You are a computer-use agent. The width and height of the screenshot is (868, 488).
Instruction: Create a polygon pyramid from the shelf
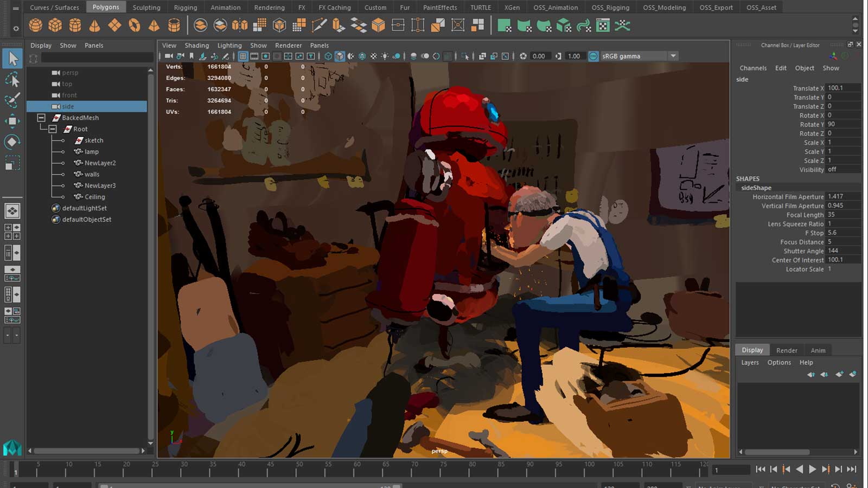pos(154,25)
